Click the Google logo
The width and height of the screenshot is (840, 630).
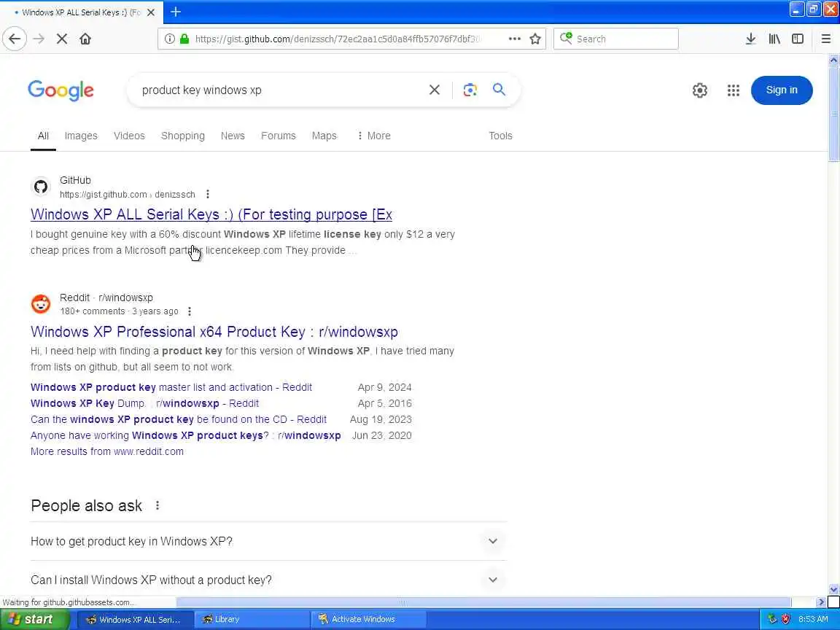pos(61,90)
